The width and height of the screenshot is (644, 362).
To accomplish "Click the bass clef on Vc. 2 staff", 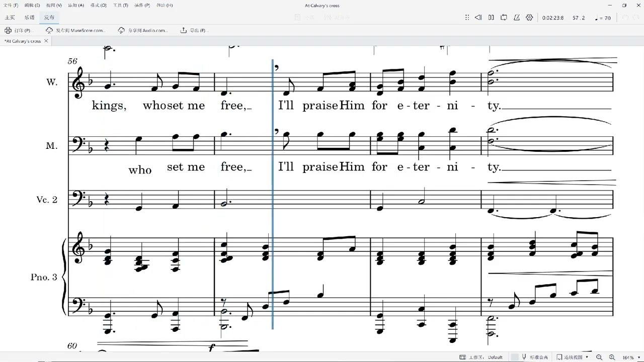I will (78, 198).
